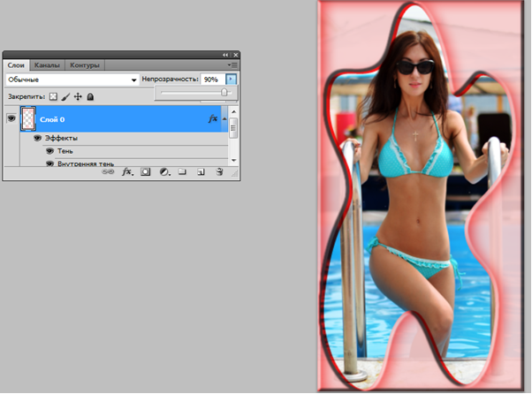The image size is (532, 394).
Task: Create a new layer group
Action: [x=182, y=172]
